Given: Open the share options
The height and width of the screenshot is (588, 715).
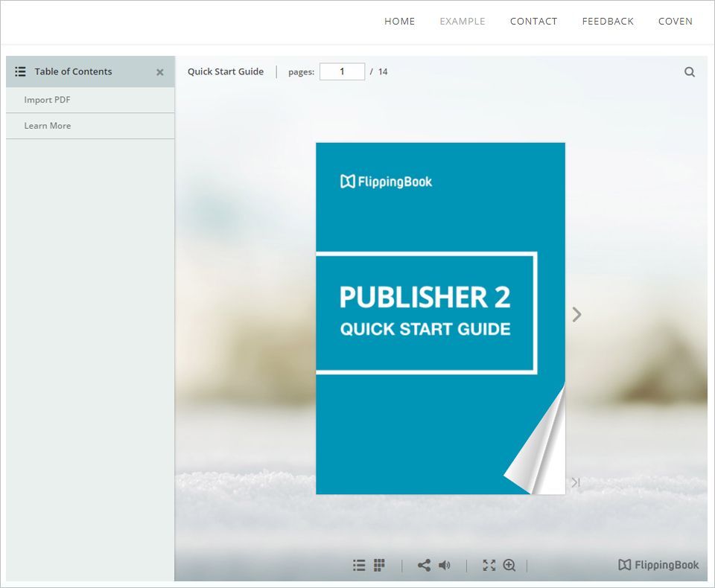Looking at the screenshot, I should pyautogui.click(x=424, y=565).
